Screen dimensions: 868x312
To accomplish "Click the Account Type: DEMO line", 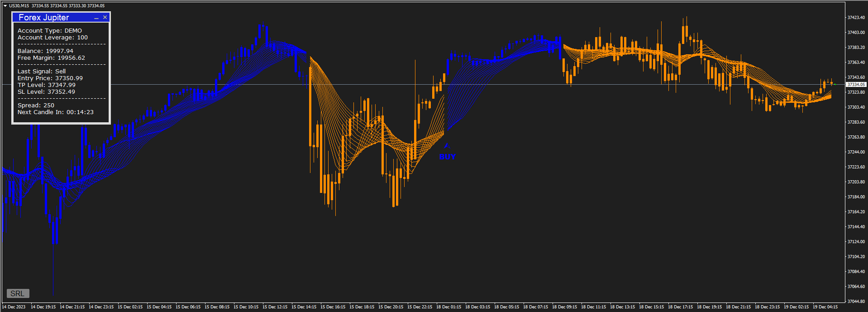I will point(50,31).
